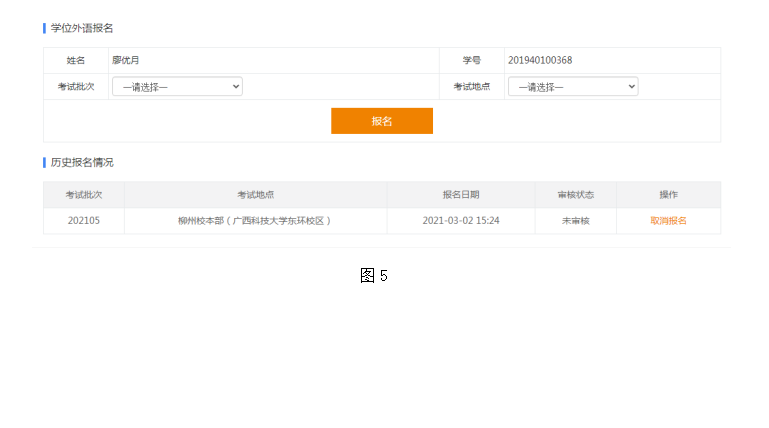Select the 202105 batch cell
The width and height of the screenshot is (769, 428).
click(84, 221)
